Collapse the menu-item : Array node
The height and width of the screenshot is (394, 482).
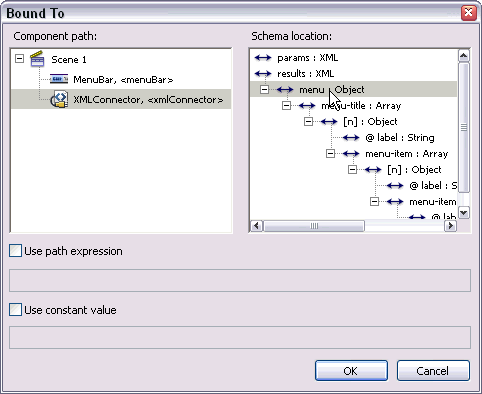click(x=330, y=153)
